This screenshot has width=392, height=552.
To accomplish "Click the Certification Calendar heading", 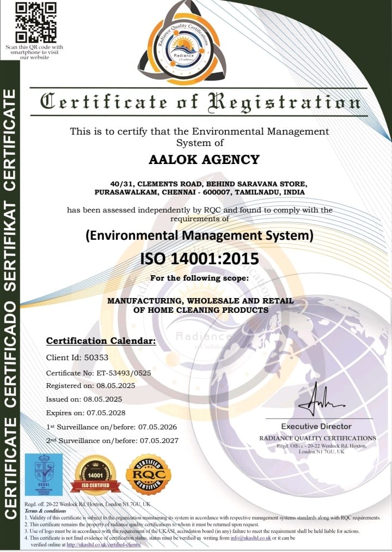I will point(101,341).
